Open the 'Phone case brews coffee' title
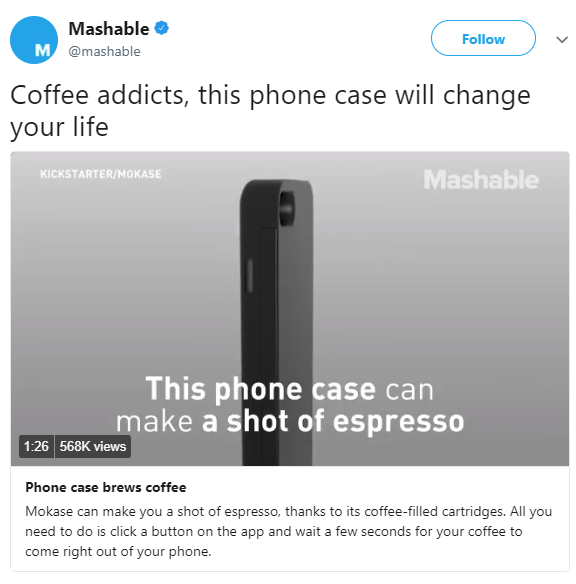576x584 pixels. point(106,487)
